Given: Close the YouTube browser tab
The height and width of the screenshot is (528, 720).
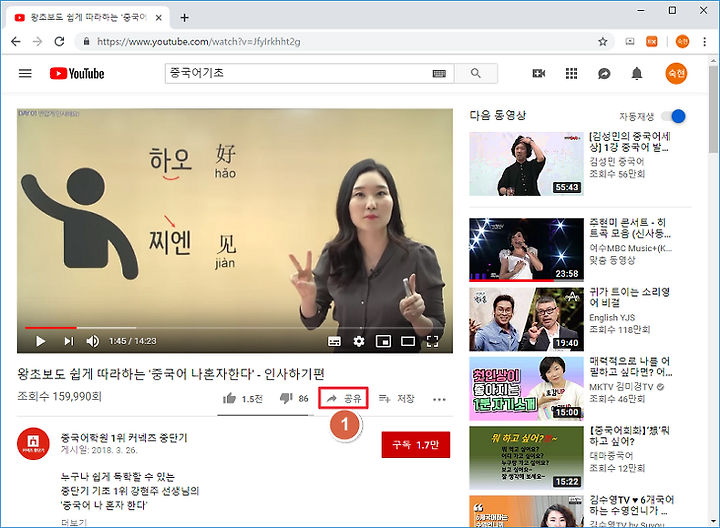Looking at the screenshot, I should coord(158,18).
